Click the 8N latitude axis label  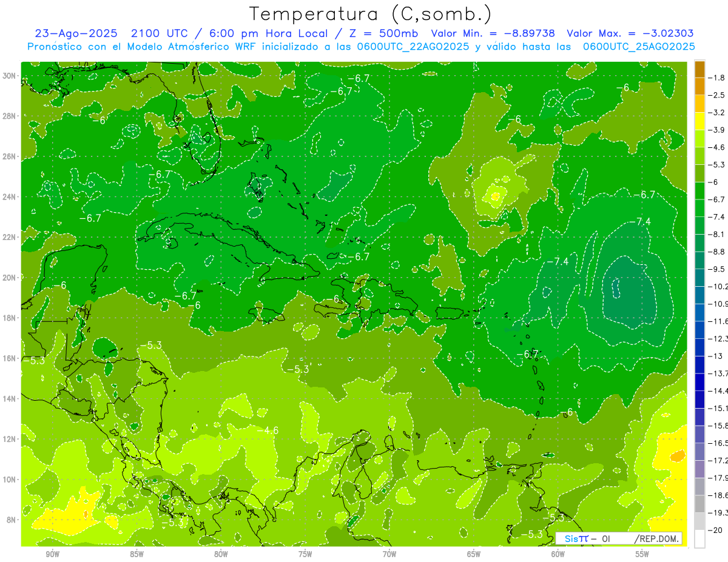[x=12, y=520]
